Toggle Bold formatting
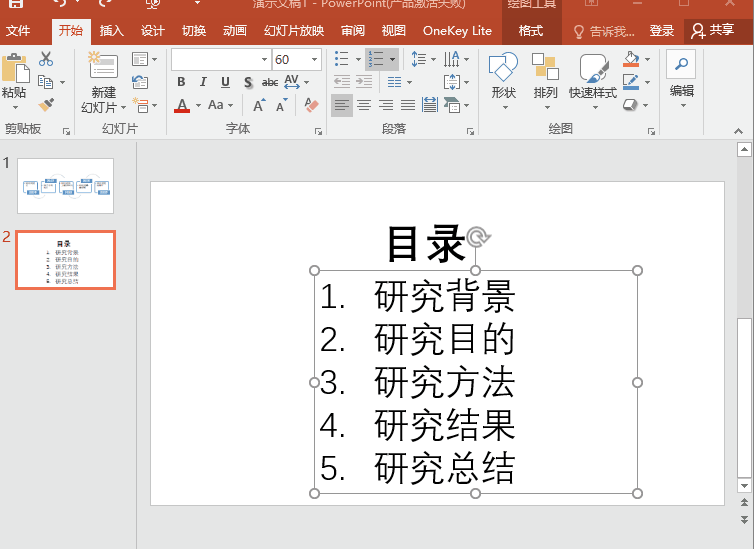This screenshot has height=549, width=754. point(181,82)
